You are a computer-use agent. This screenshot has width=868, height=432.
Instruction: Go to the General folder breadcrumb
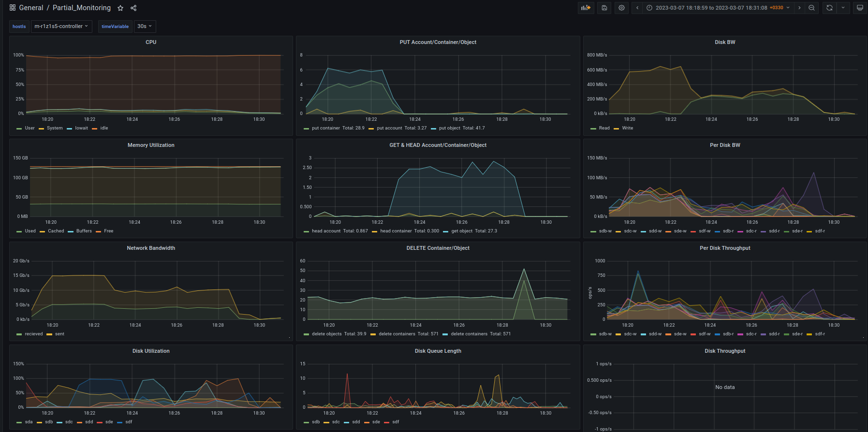point(31,8)
